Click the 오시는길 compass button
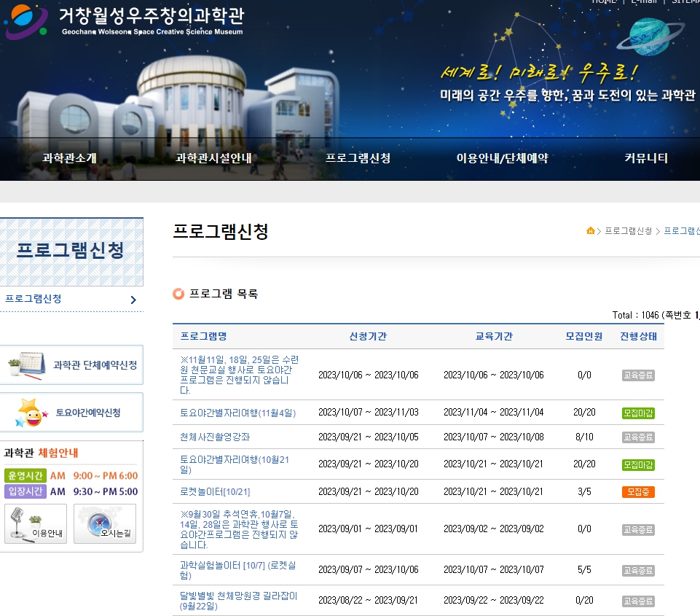 click(x=105, y=524)
